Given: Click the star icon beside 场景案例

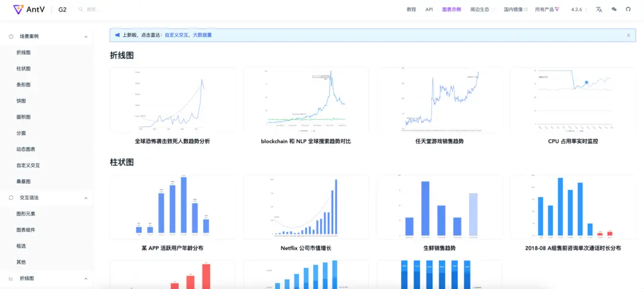Looking at the screenshot, I should point(11,36).
